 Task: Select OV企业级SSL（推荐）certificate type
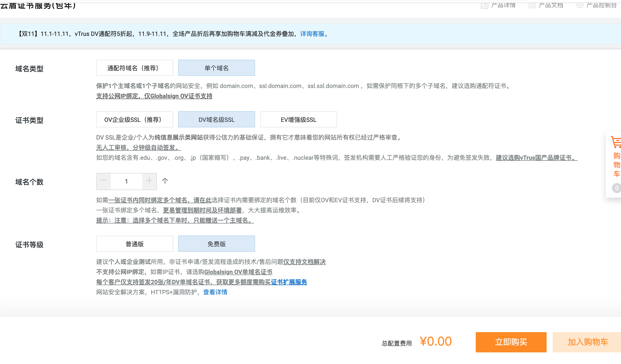[135, 119]
